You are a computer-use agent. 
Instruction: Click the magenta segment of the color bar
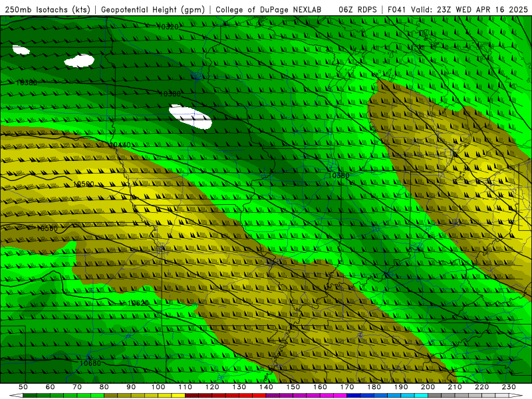(306, 396)
